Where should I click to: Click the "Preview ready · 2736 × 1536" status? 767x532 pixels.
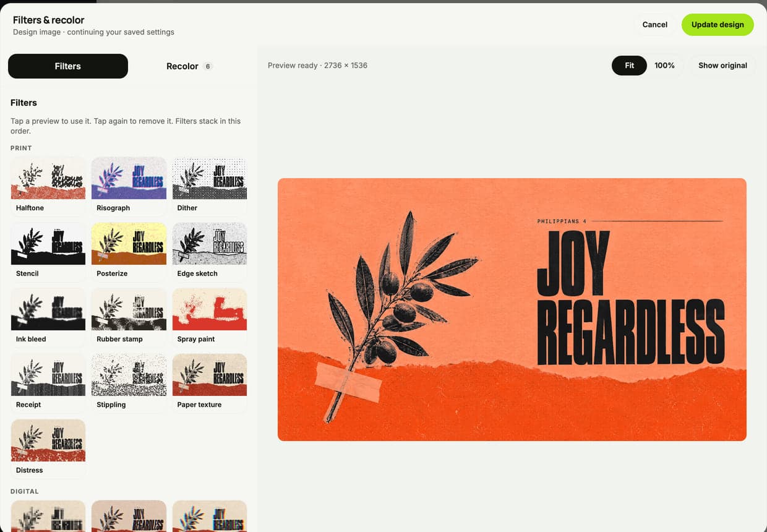(x=317, y=66)
